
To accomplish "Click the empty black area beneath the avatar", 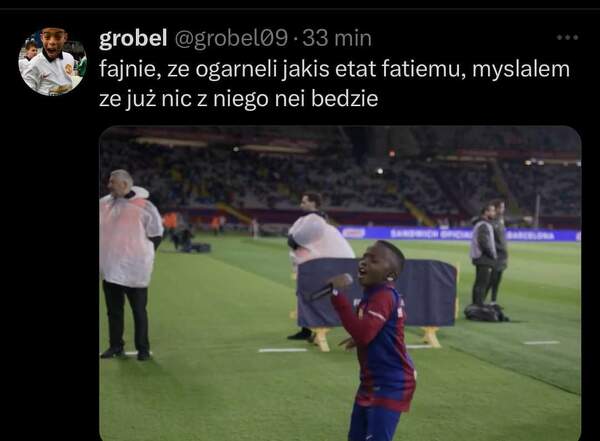I will [50, 268].
